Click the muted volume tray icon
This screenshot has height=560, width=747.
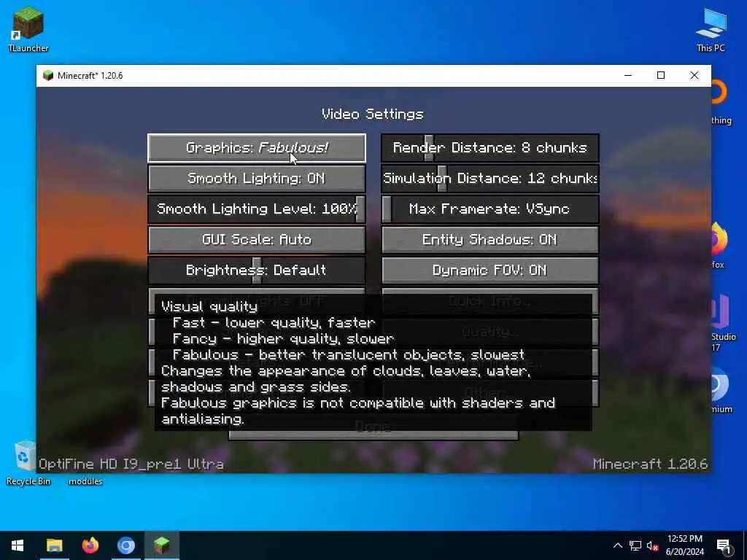coord(652,545)
